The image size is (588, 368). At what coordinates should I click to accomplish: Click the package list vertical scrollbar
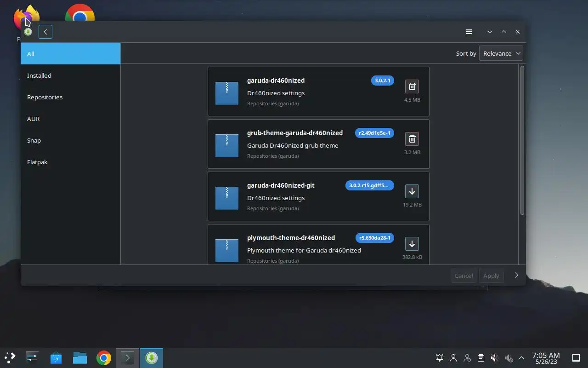(x=522, y=140)
